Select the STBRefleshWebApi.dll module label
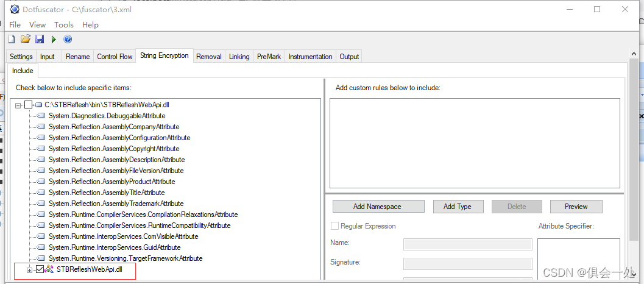 tap(89, 269)
